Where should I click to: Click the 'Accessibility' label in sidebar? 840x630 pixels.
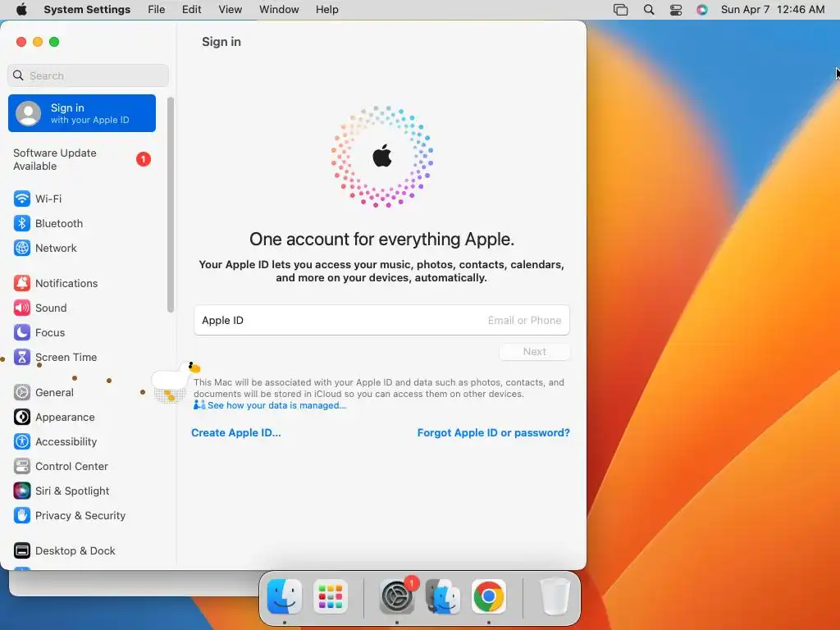click(x=66, y=442)
